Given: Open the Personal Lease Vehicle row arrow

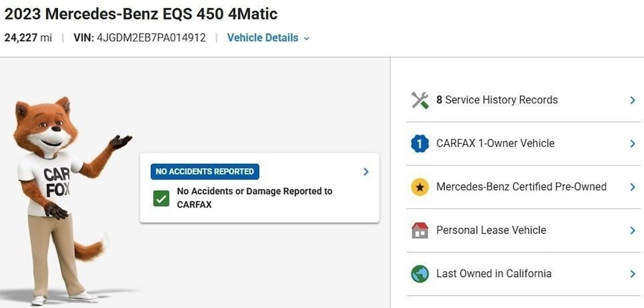Looking at the screenshot, I should coord(633,231).
